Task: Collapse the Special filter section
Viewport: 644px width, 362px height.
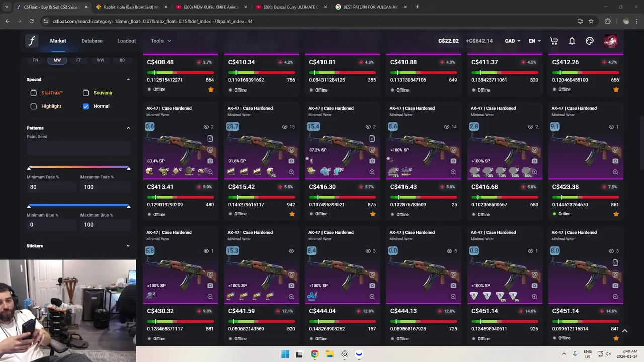Action: 128,79
